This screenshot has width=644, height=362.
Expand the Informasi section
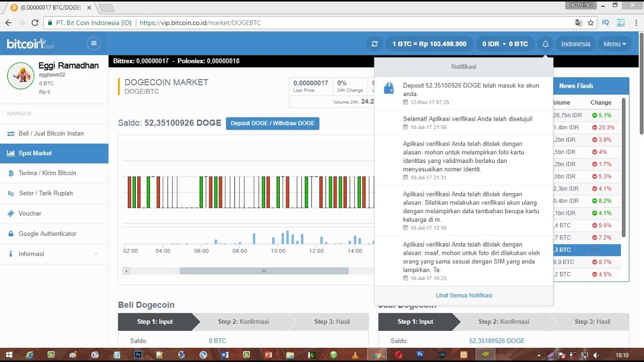coord(54,254)
